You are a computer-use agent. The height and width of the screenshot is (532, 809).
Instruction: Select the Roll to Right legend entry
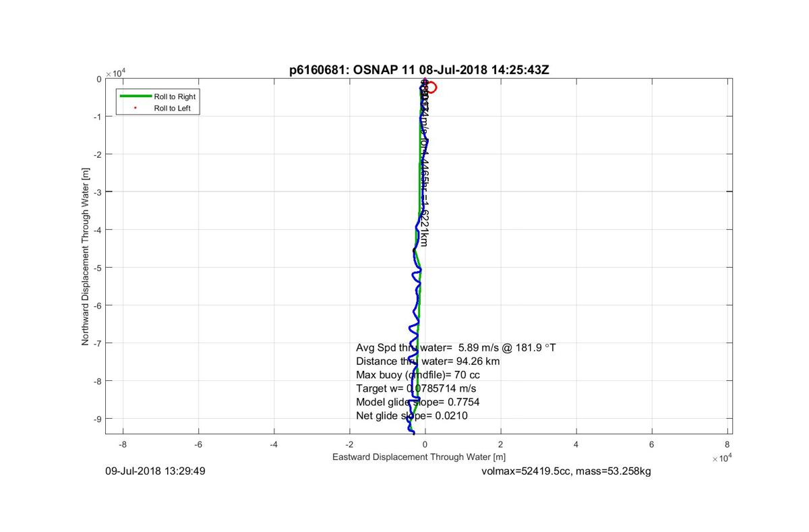[158, 96]
